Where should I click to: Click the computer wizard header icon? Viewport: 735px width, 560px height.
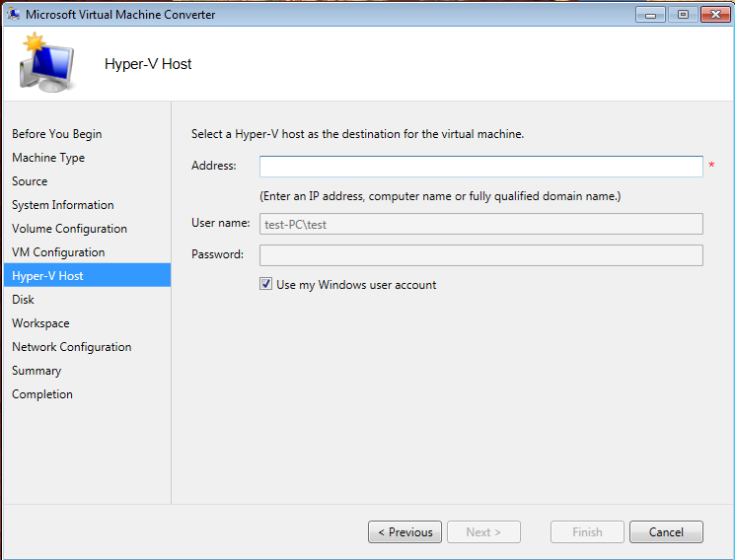click(x=46, y=64)
